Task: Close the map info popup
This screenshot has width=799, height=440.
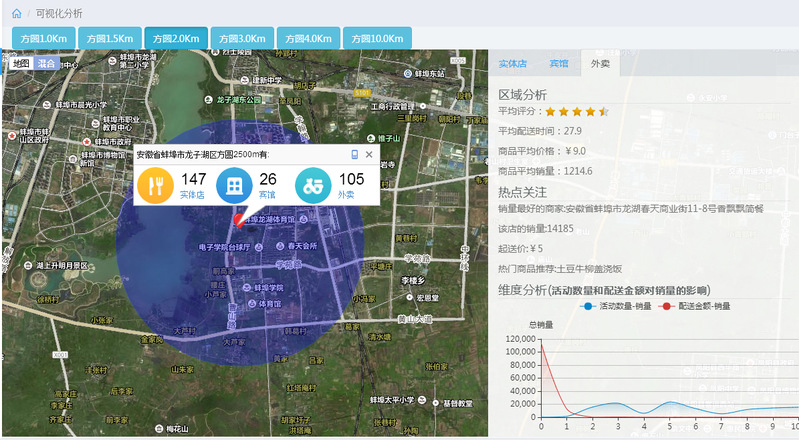Action: click(369, 155)
